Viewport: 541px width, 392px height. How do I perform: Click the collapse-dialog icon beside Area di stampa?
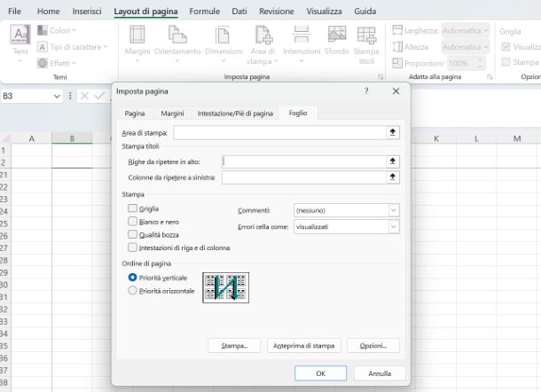[x=393, y=132]
